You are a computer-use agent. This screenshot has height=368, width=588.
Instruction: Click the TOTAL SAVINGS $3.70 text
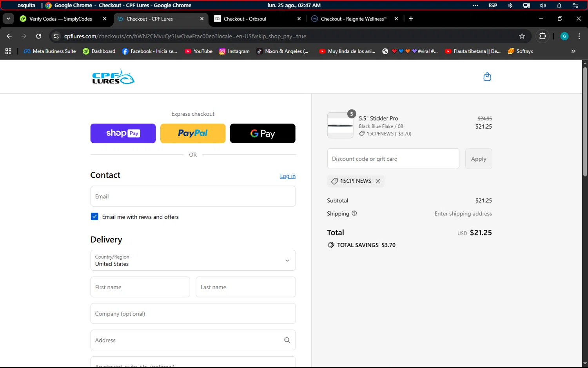point(366,245)
